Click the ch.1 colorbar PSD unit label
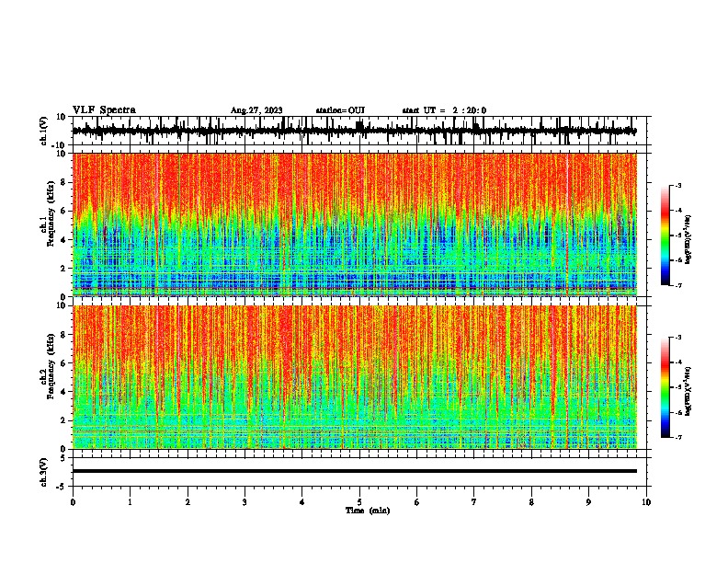The height and width of the screenshot is (563, 728). tap(688, 240)
